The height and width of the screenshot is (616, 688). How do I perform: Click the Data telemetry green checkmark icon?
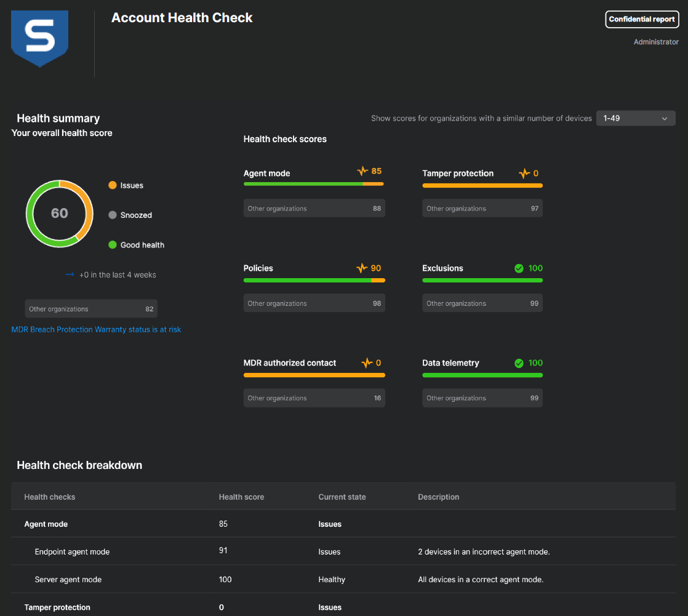coord(519,363)
